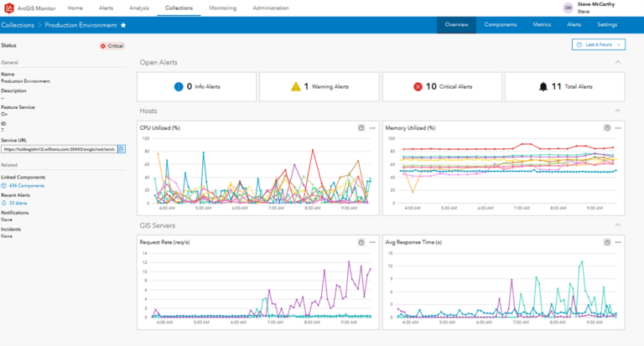Viewport: 644px width, 346px height.
Task: Copy the Service URL with the copy icon
Action: point(122,149)
